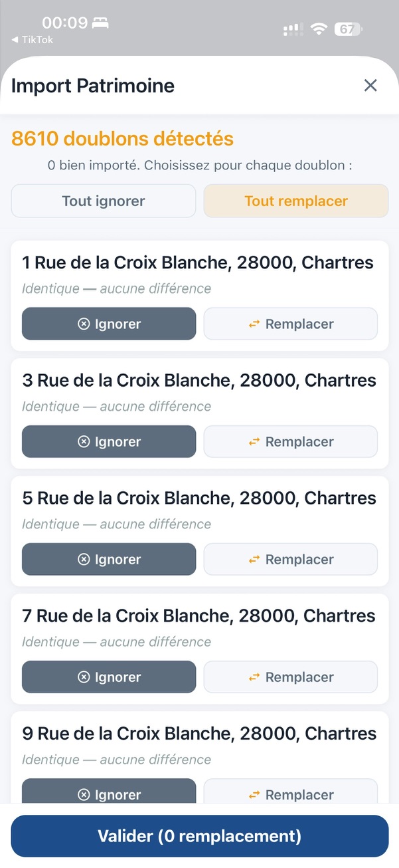Image resolution: width=399 pixels, height=868 pixels.
Task: Tap the battery indicator showing 67
Action: [348, 29]
